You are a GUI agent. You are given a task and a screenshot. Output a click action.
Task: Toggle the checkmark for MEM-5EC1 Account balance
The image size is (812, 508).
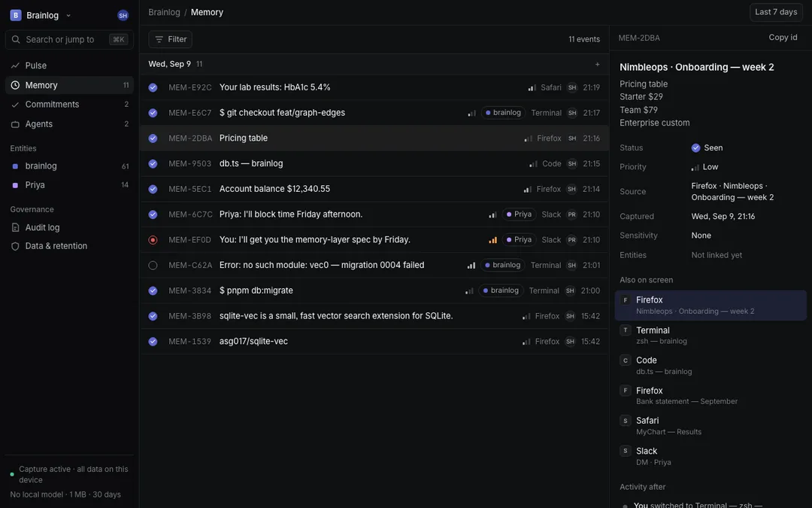153,189
